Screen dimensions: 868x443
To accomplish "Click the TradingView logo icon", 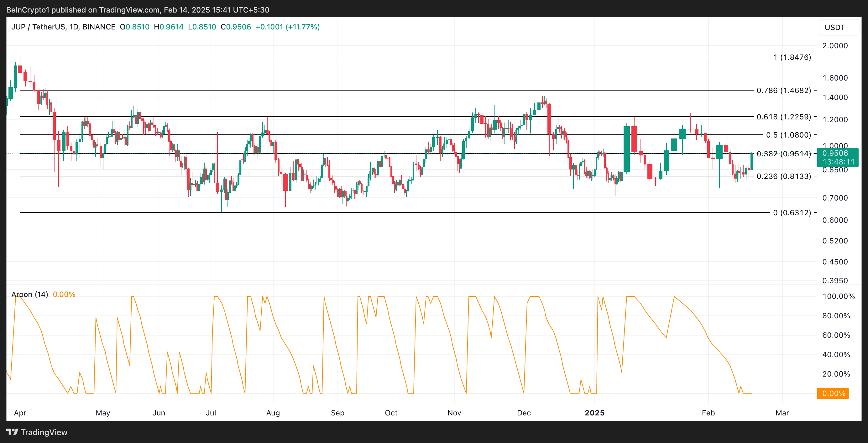I will click(x=13, y=431).
